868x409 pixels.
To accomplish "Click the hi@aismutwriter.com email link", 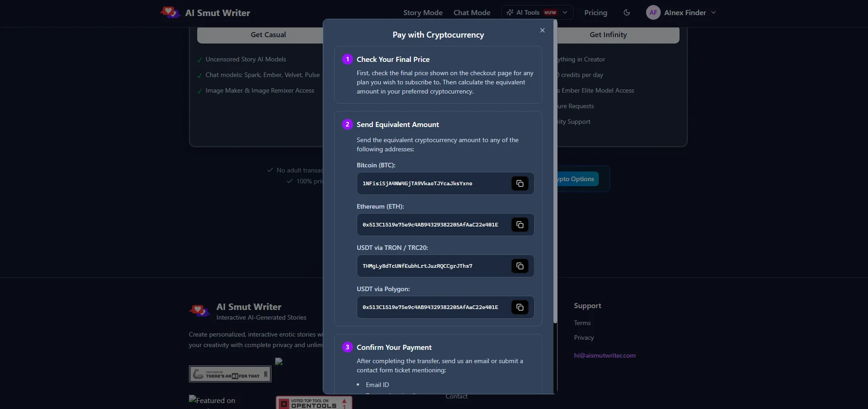I will coord(605,355).
